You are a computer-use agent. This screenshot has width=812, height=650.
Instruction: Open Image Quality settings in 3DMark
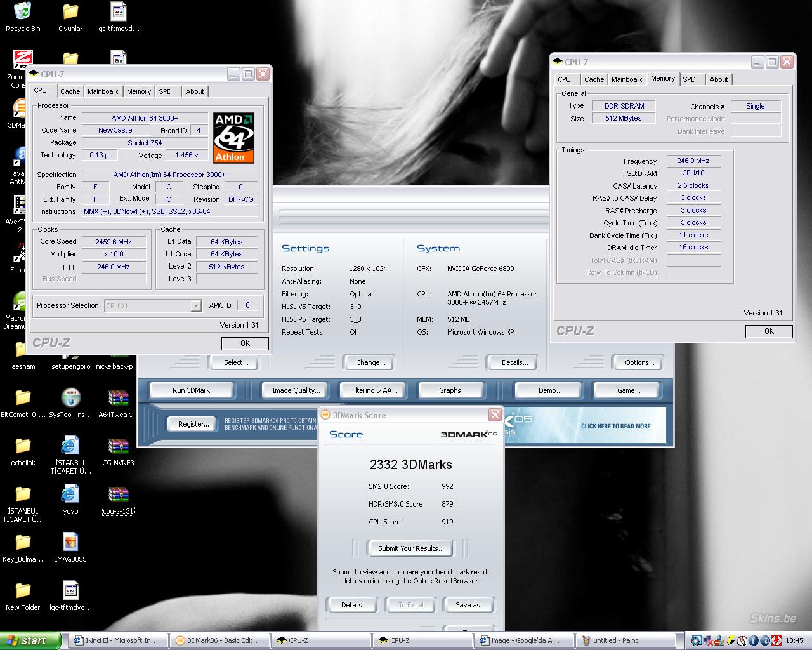pyautogui.click(x=296, y=390)
